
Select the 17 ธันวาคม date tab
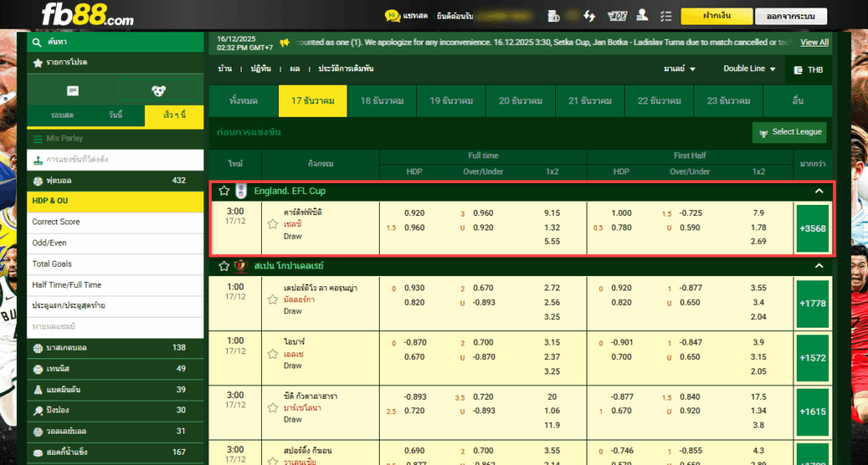click(x=313, y=101)
